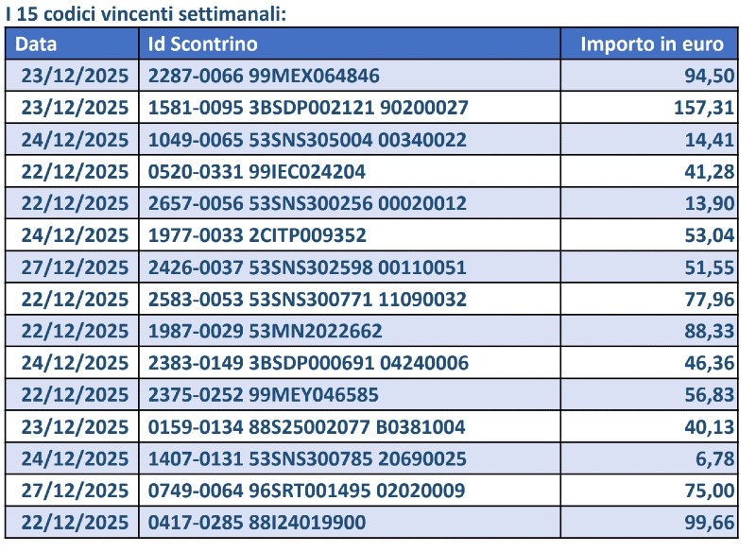Click receipt ID 1049-0065 53SNS305004 00340022
This screenshot has width=756, height=552.
click(x=307, y=140)
